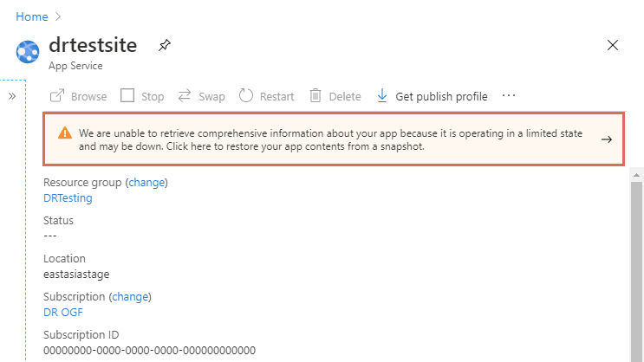Swap deployment slots

click(x=201, y=96)
